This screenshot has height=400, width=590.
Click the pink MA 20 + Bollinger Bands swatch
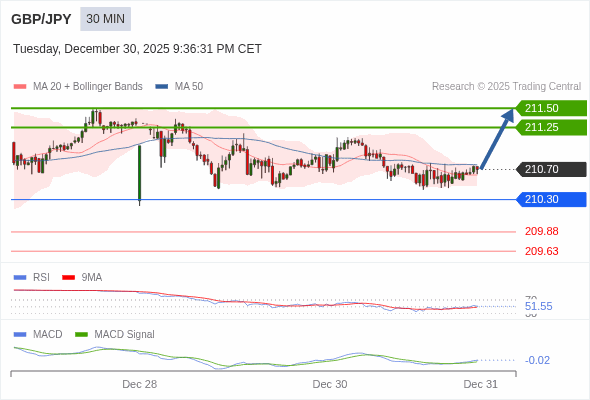pyautogui.click(x=20, y=87)
